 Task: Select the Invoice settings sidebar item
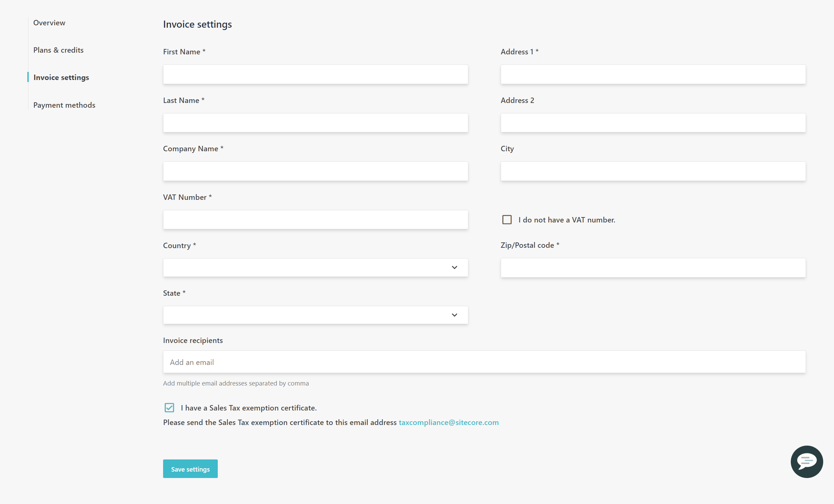tap(61, 77)
